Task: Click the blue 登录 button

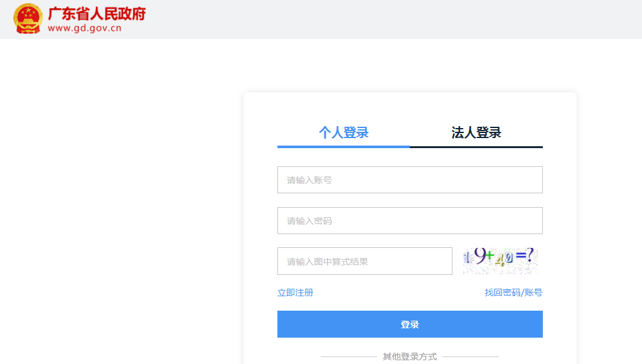Action: click(x=410, y=324)
